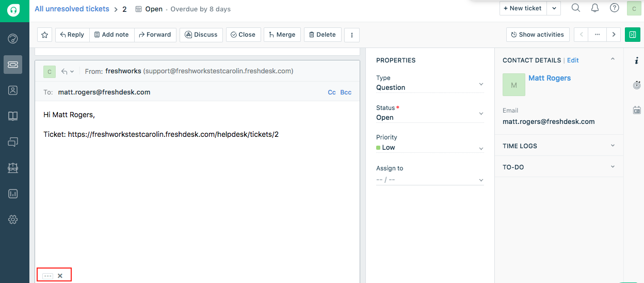Open the help question mark icon
The height and width of the screenshot is (283, 644).
point(614,8)
